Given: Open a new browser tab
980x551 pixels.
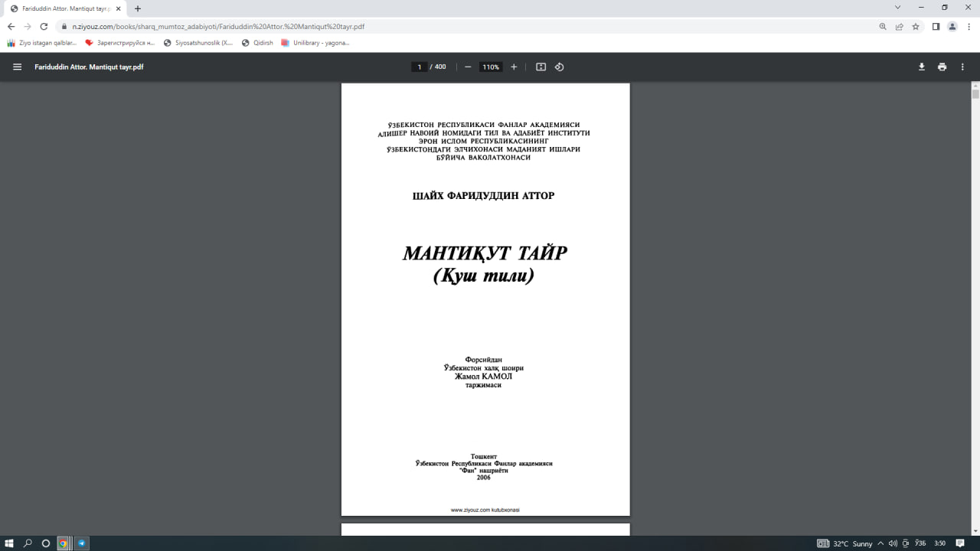Looking at the screenshot, I should (x=136, y=8).
